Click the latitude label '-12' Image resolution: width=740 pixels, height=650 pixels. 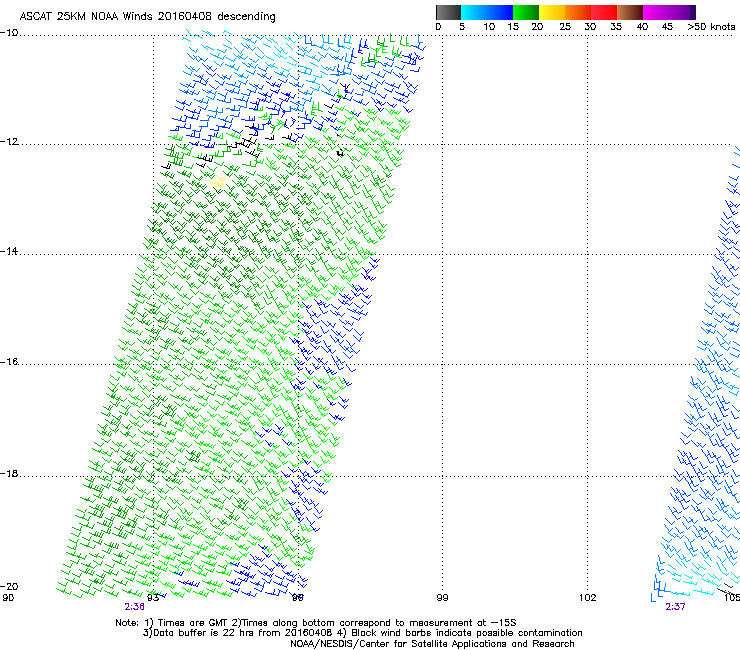click(9, 142)
